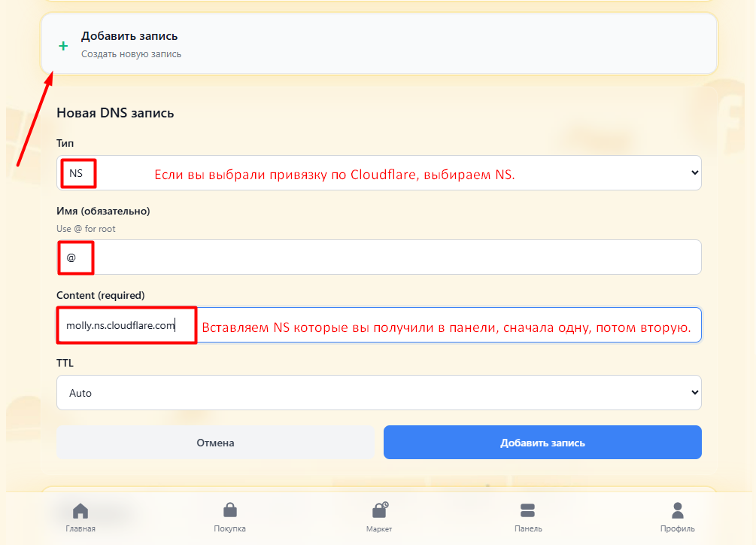
Task: Click the Создать новую запись subtitle
Action: coord(131,54)
